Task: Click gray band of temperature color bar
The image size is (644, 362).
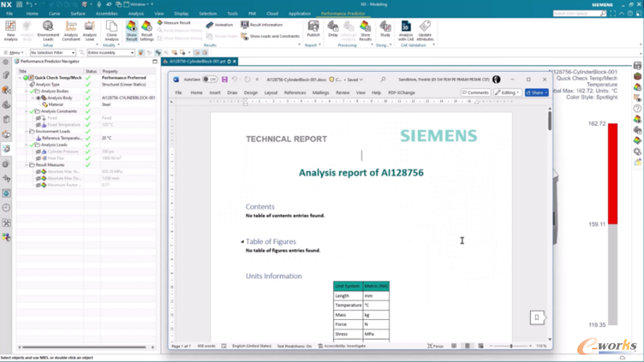Action: [613, 275]
